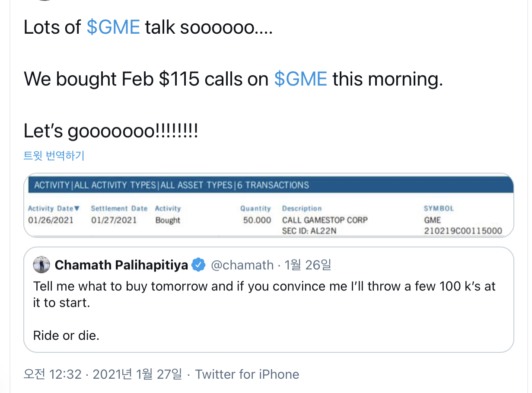Click the $GME cashtag after "Lots of"
Viewport: 532px width, 393px height.
113,28
